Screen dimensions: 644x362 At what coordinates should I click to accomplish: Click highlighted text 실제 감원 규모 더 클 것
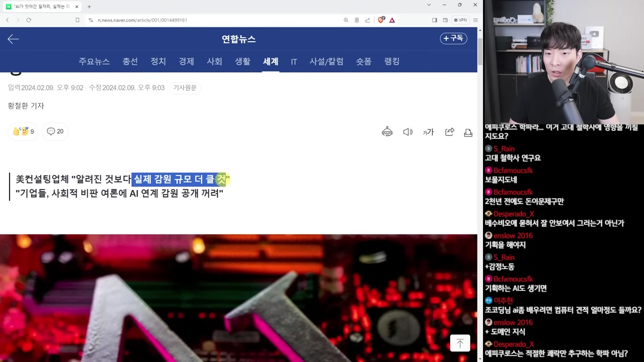pos(180,180)
